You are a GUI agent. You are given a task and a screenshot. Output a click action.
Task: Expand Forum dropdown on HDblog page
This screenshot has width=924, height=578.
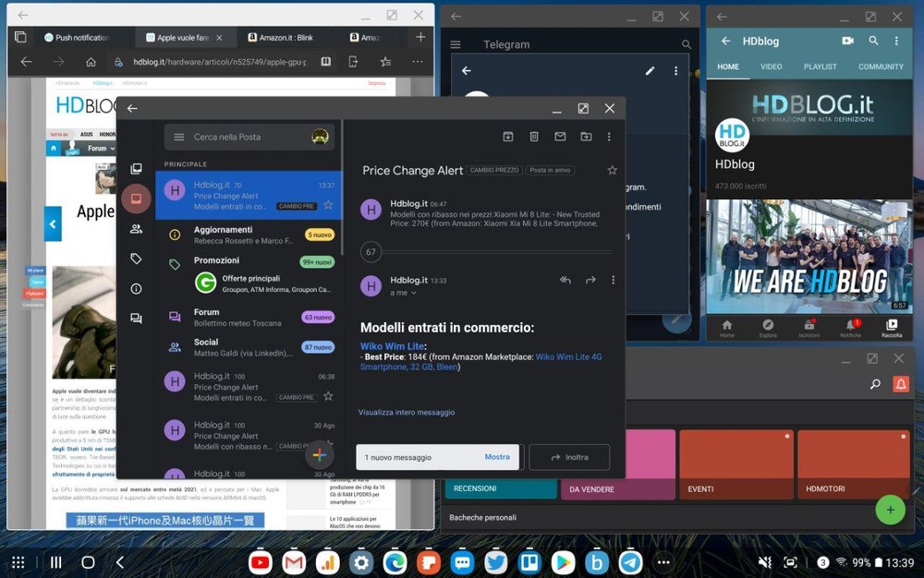(x=101, y=149)
